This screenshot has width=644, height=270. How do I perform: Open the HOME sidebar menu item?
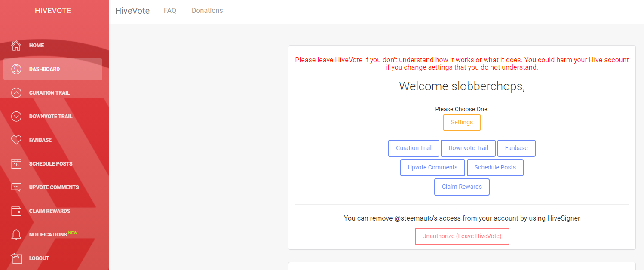(x=53, y=46)
